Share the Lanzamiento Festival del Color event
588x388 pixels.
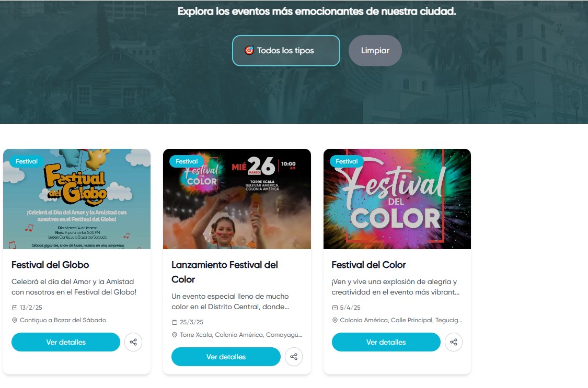coord(294,357)
